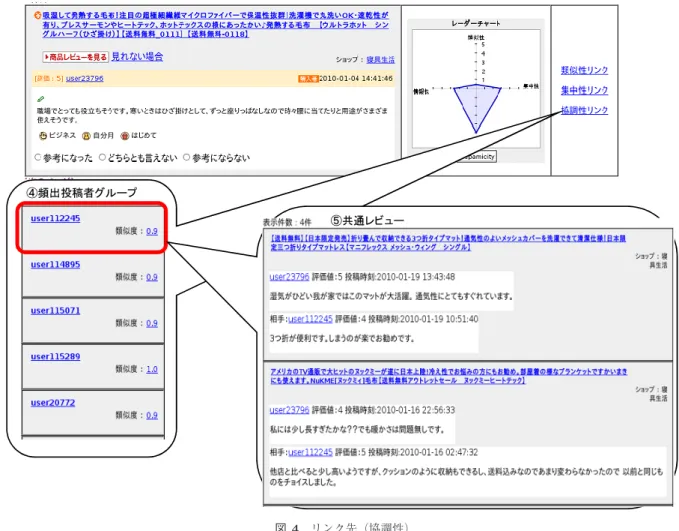
Task: Click review text 職場でとっても役立ちそうです
Action: (x=212, y=115)
